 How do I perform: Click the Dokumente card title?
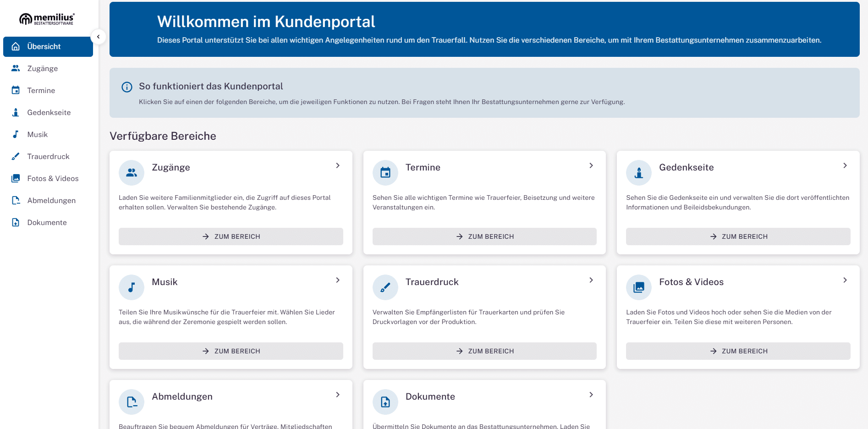[430, 396]
